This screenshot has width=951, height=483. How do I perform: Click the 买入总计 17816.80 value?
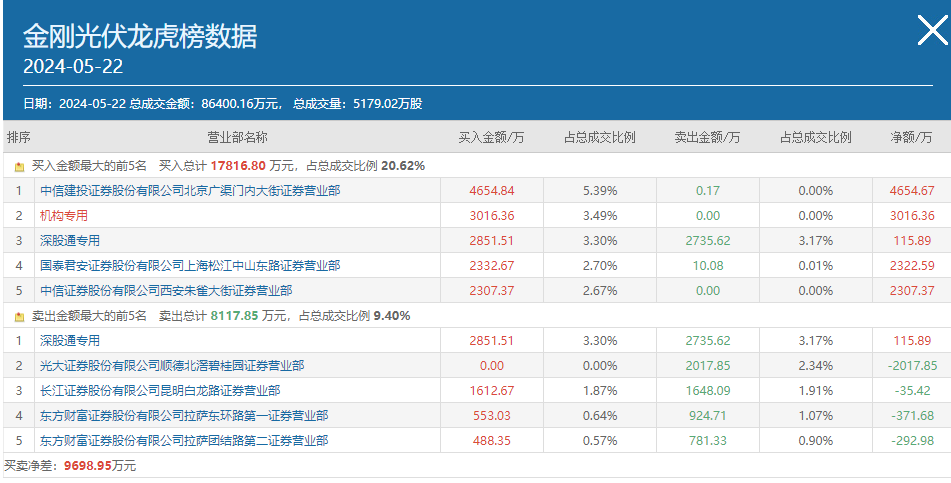coord(238,166)
